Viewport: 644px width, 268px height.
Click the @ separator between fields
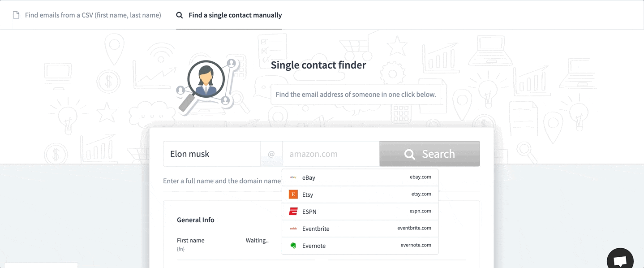(271, 154)
